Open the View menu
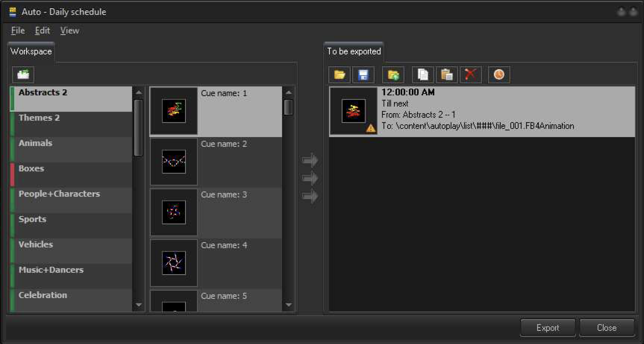 pos(70,31)
